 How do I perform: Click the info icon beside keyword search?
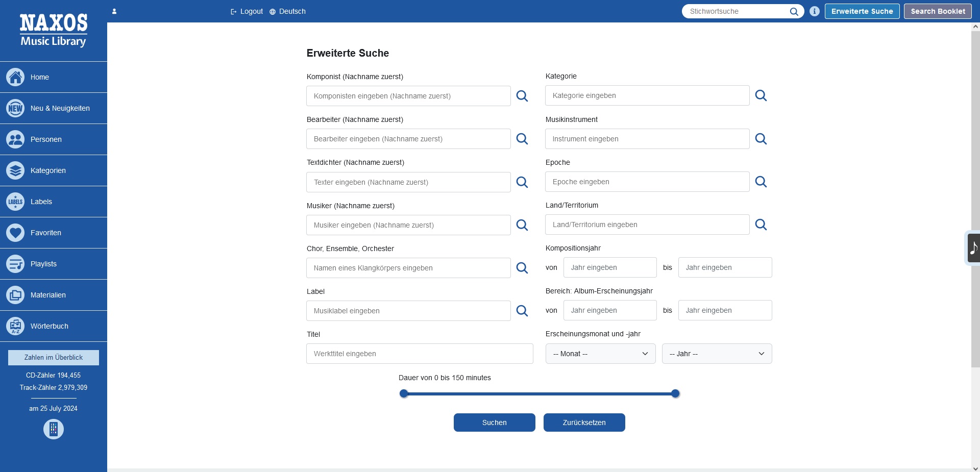(815, 11)
